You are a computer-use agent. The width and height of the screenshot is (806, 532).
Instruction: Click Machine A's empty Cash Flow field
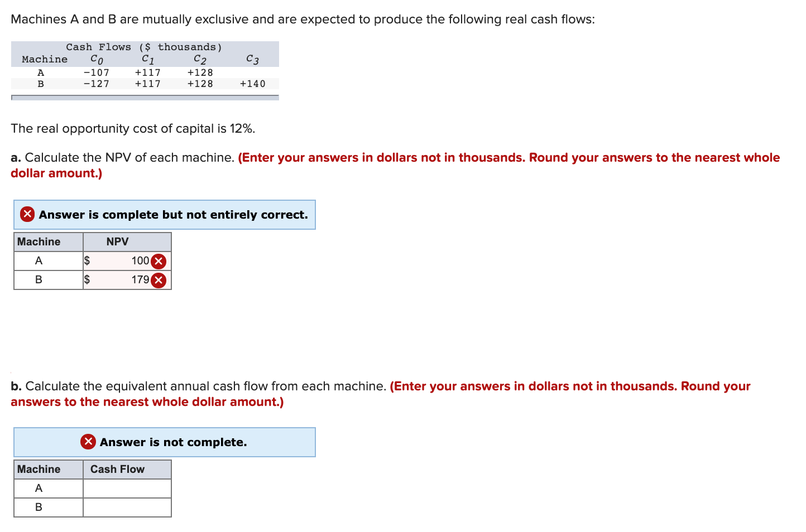point(127,488)
